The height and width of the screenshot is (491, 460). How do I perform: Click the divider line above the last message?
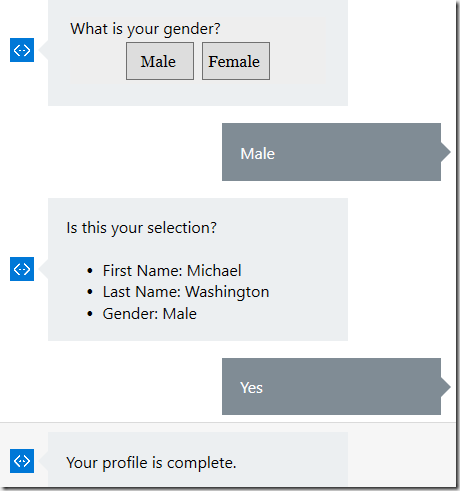point(228,423)
